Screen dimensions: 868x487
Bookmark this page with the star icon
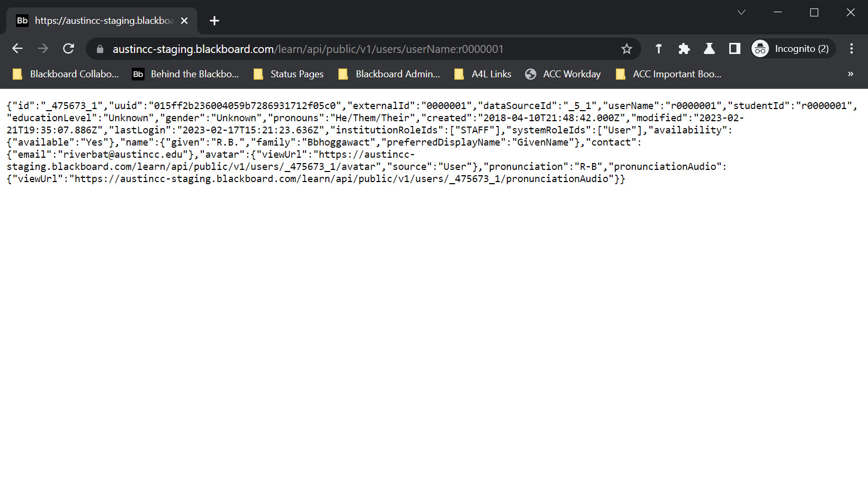tap(627, 49)
